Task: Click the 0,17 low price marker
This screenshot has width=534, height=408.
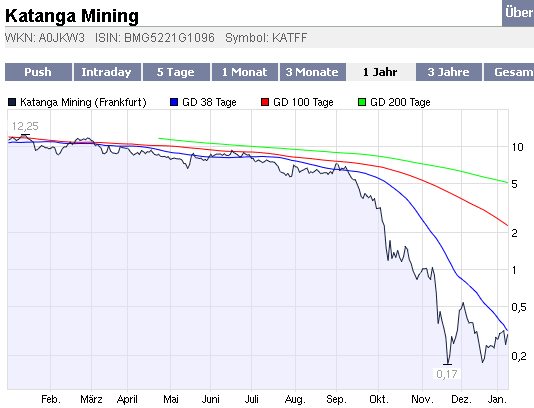Action: (447, 374)
